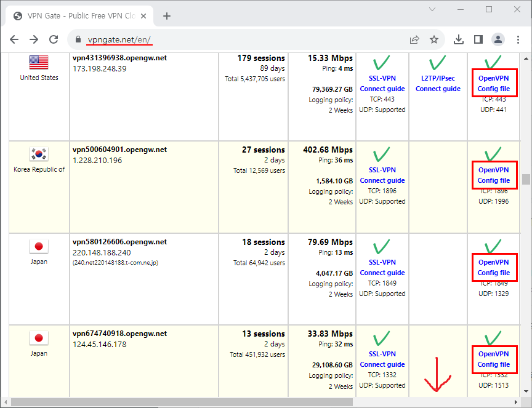532x408 pixels.
Task: Select hostname vpn500604901.opengw.net
Action: [119, 150]
